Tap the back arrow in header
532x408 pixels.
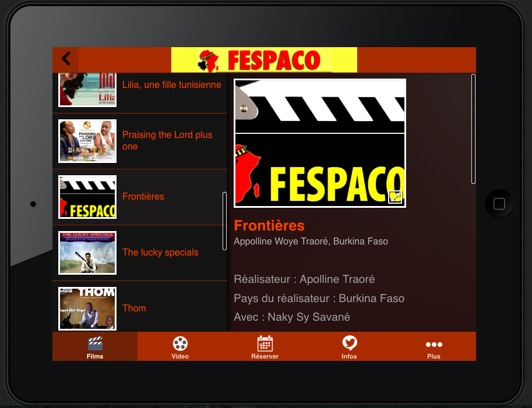click(x=66, y=59)
